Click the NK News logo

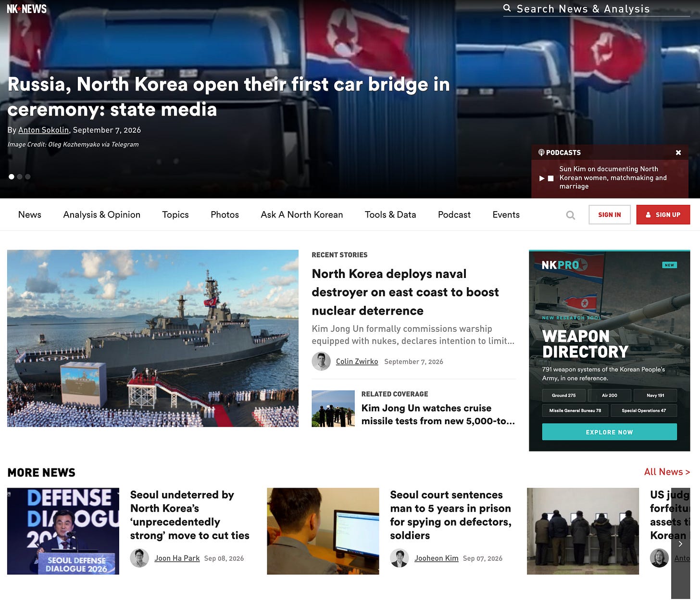pos(27,9)
